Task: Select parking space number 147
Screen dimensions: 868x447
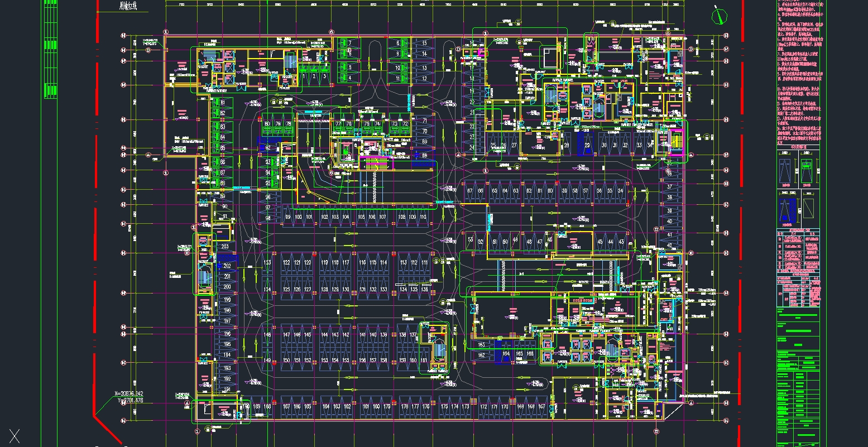Action: [286, 335]
